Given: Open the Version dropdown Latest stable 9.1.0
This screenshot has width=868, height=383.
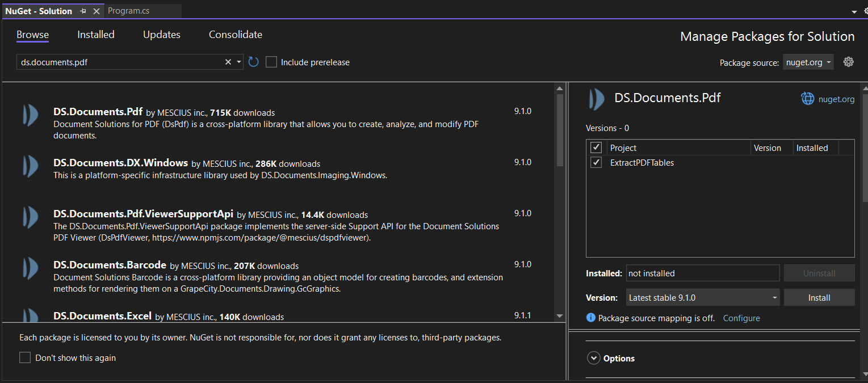Looking at the screenshot, I should click(x=703, y=297).
